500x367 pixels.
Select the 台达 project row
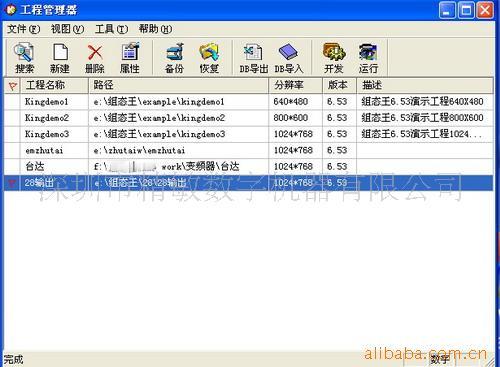(x=249, y=167)
